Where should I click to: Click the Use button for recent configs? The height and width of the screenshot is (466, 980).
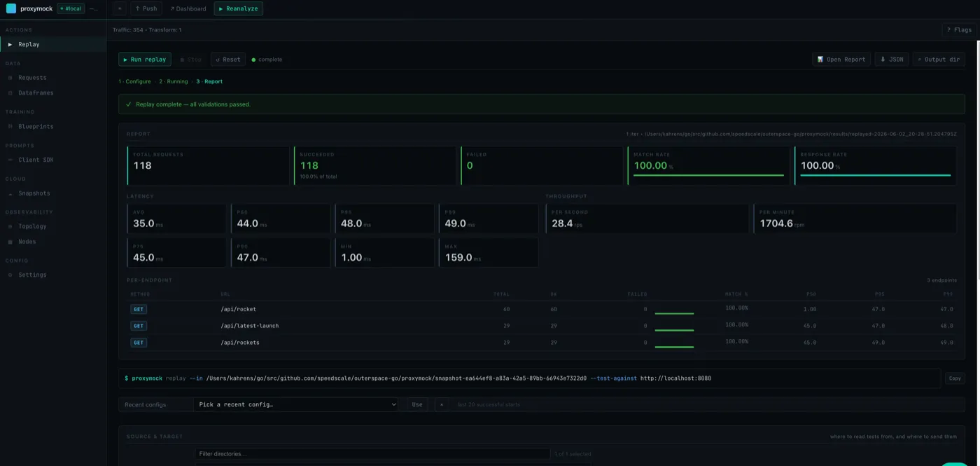click(x=417, y=404)
